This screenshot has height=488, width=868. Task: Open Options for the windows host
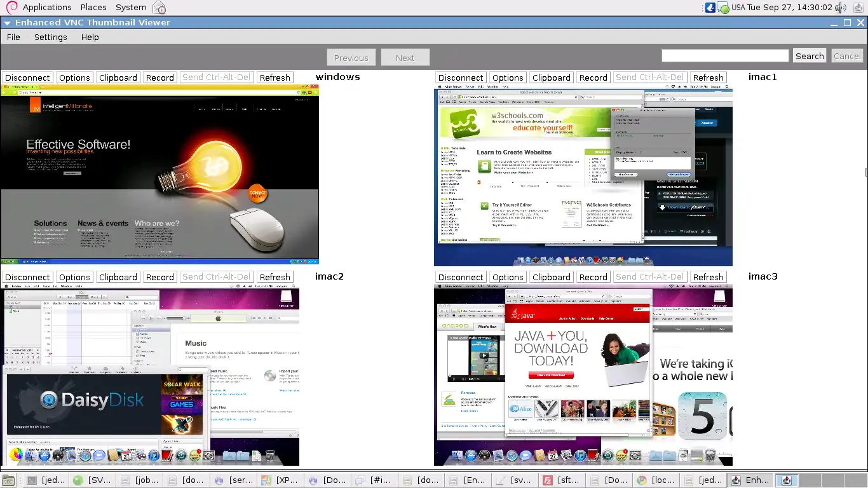74,78
